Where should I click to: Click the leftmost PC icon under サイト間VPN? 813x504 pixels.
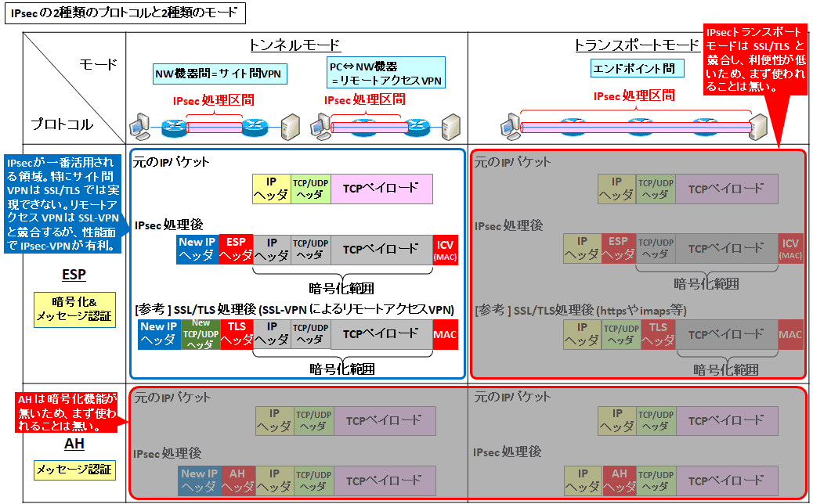point(139,125)
